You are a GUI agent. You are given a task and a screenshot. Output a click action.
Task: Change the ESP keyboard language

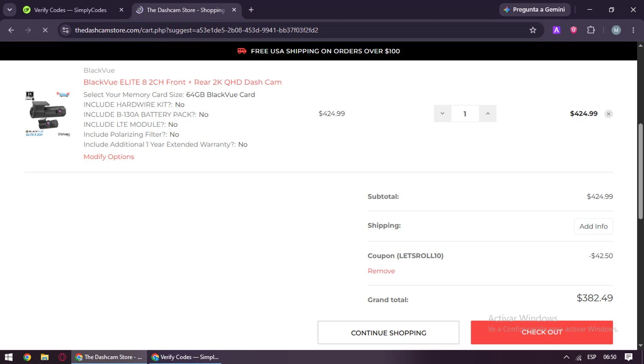tap(592, 357)
